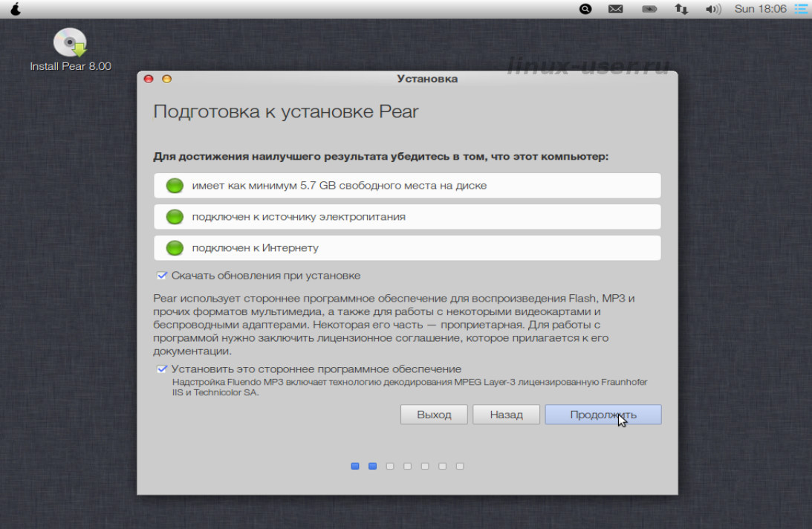Open the network arrows indicator

click(x=681, y=9)
